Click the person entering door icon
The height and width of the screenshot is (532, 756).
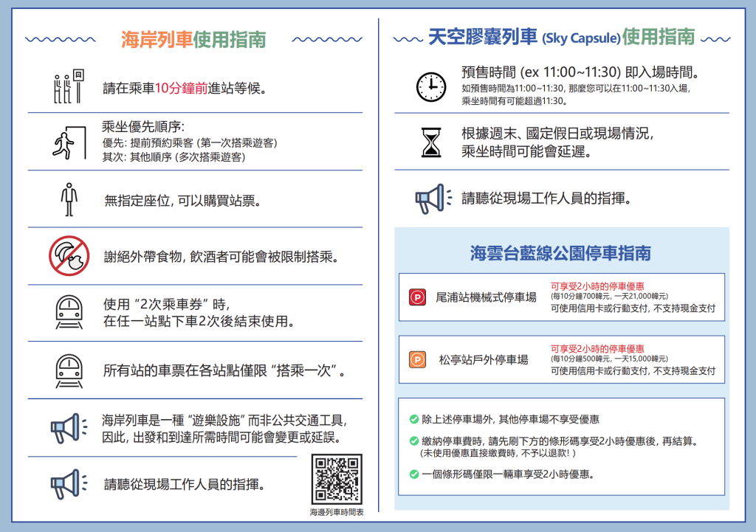tap(69, 142)
